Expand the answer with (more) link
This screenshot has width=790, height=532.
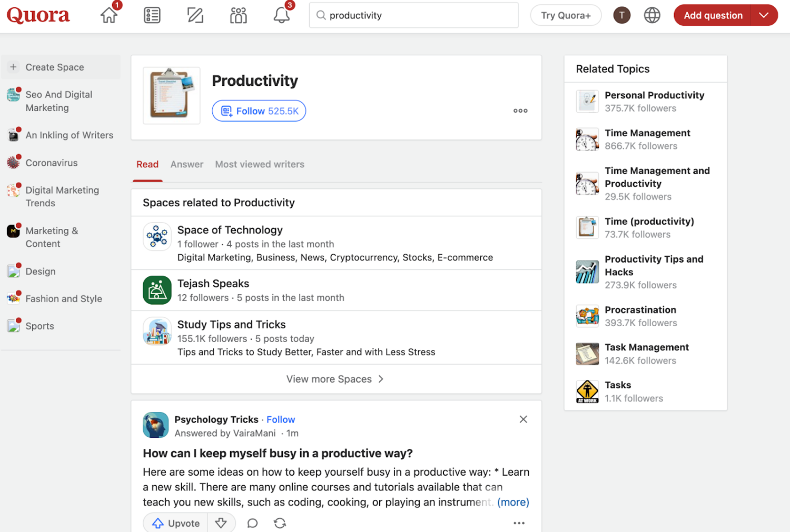point(513,502)
